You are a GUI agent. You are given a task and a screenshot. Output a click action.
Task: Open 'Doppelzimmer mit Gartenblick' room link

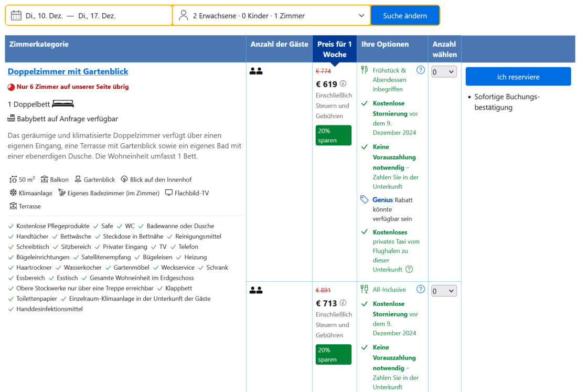click(68, 71)
